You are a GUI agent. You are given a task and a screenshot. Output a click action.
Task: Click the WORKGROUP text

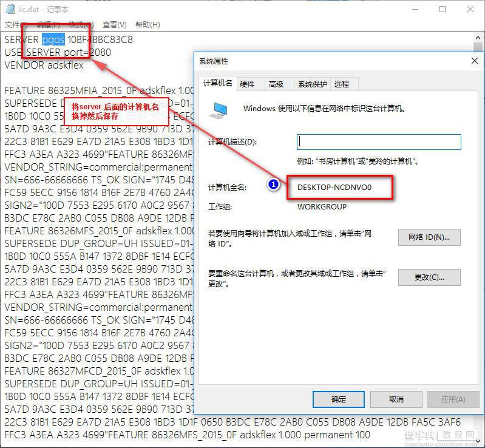tap(322, 206)
